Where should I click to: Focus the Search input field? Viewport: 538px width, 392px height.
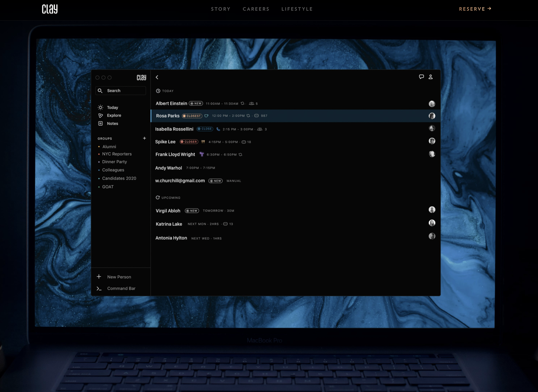tap(121, 91)
